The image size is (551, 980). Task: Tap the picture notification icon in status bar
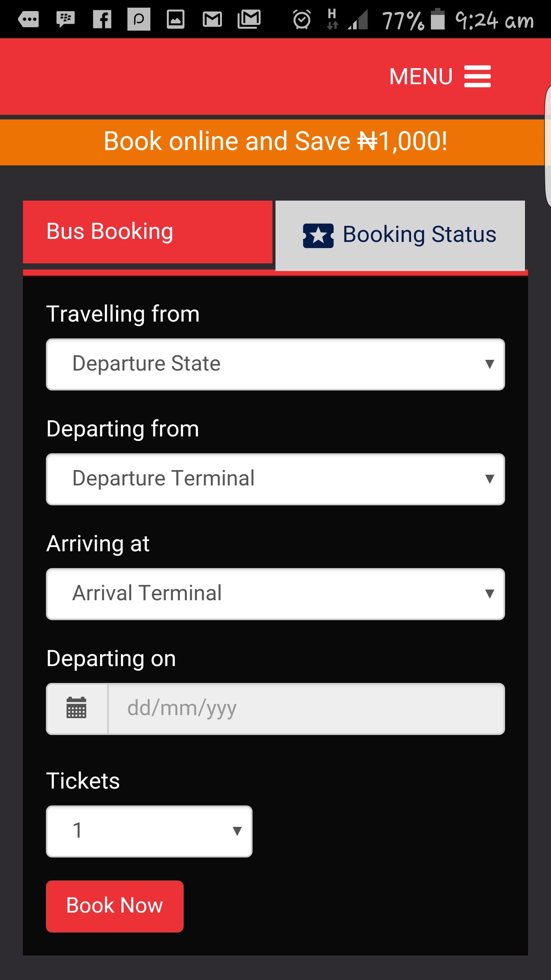176,19
